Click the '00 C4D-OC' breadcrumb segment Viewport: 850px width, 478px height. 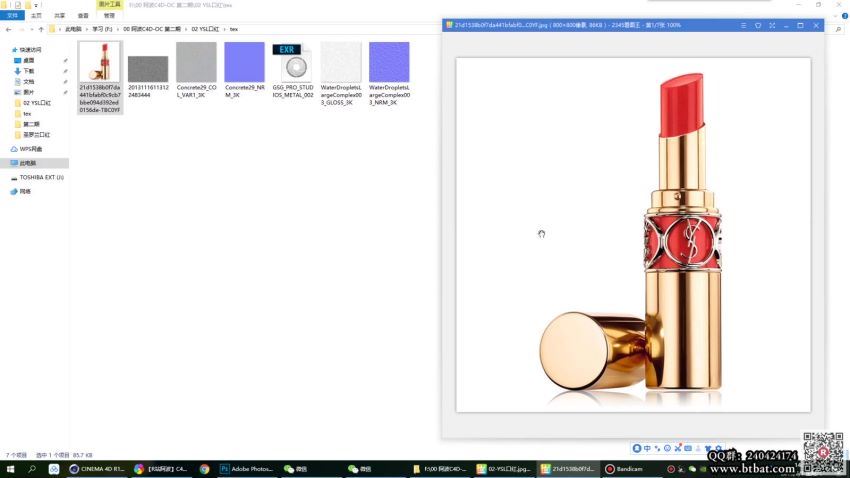(152, 29)
